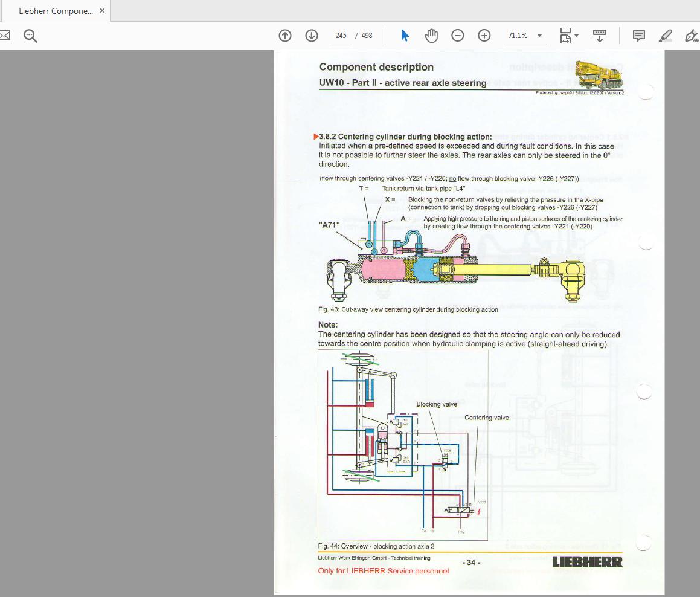Open the document search magnifier
Image resolution: width=700 pixels, height=597 pixels.
pyautogui.click(x=30, y=35)
